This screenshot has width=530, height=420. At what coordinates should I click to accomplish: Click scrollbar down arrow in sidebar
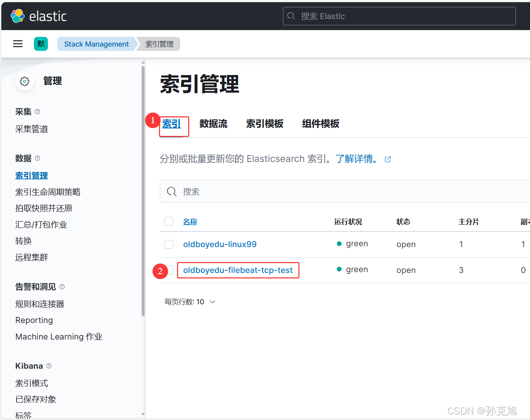coord(143,414)
